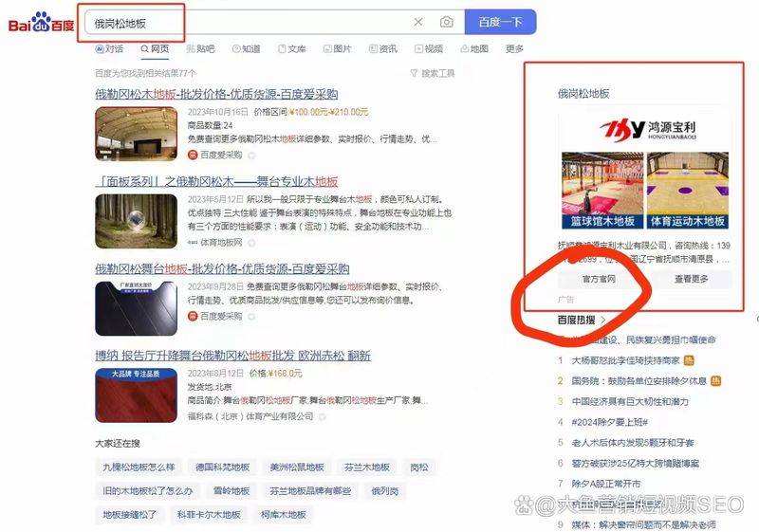Image resolution: width=759 pixels, height=532 pixels.
Task: Expand 百度热搜 with the chevron
Action: pos(603,320)
